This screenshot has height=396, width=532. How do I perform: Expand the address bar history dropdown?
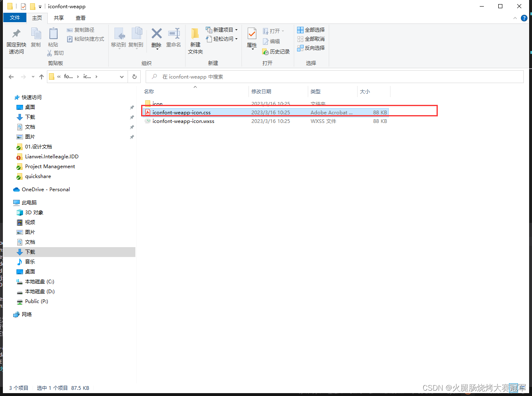[x=122, y=77]
